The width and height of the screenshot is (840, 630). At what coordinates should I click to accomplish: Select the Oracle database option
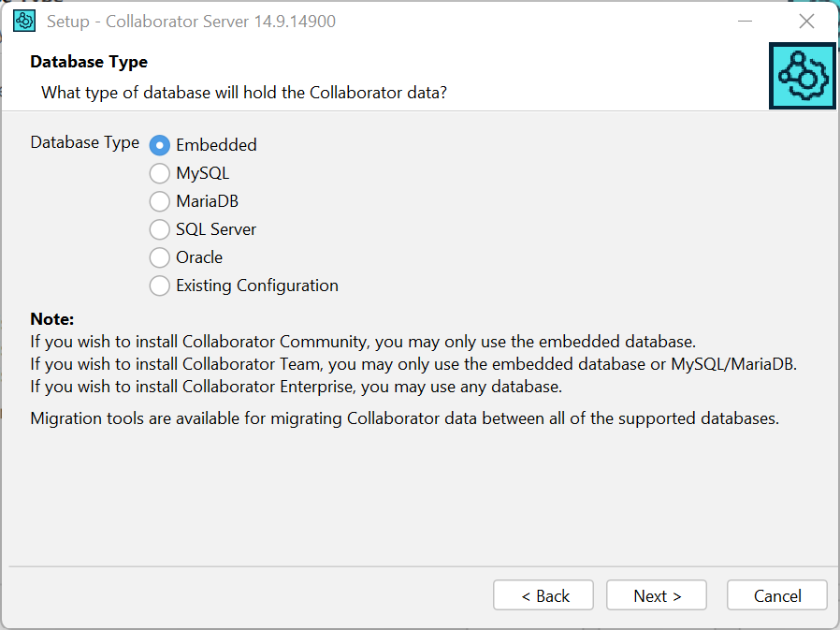coord(159,257)
